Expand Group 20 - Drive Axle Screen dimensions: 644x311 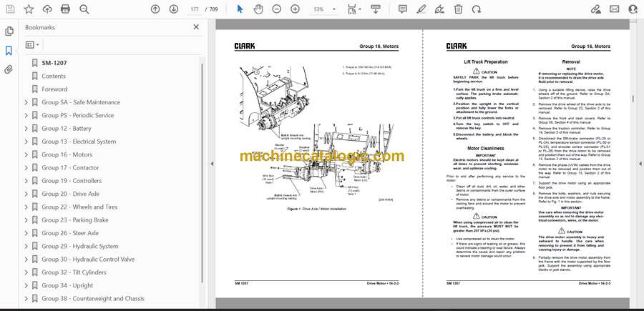pyautogui.click(x=26, y=194)
